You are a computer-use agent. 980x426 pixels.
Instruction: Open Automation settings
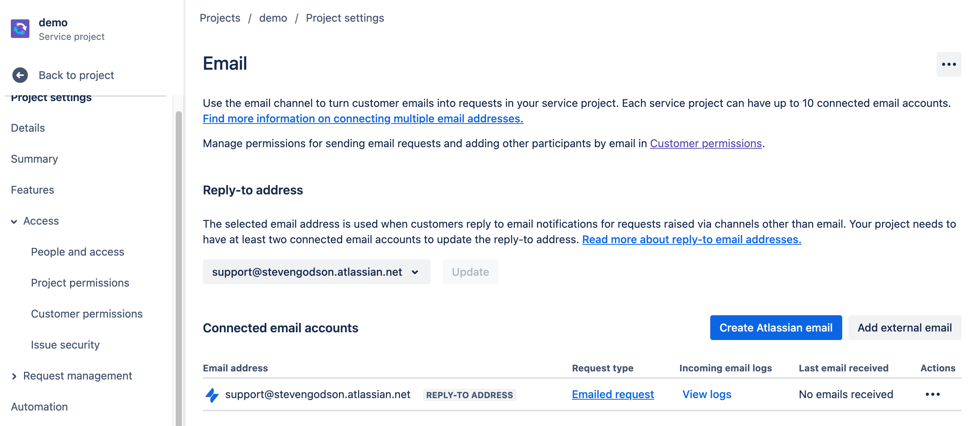coord(39,407)
